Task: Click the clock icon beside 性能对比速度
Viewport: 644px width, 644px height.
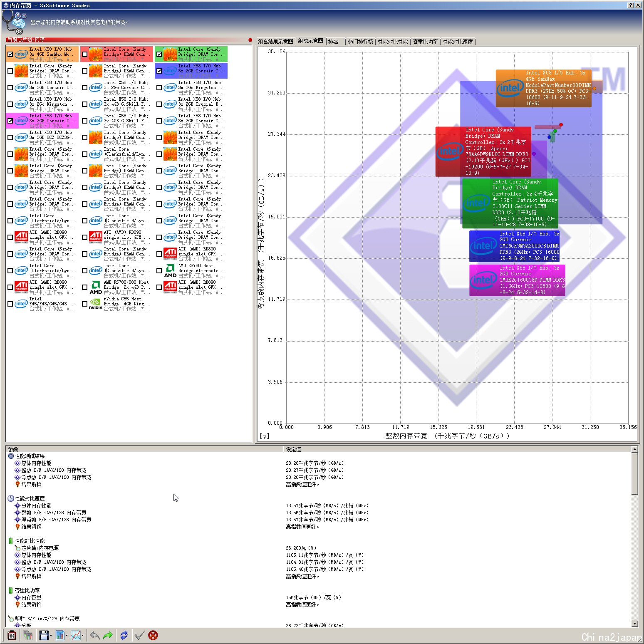Action: point(11,498)
